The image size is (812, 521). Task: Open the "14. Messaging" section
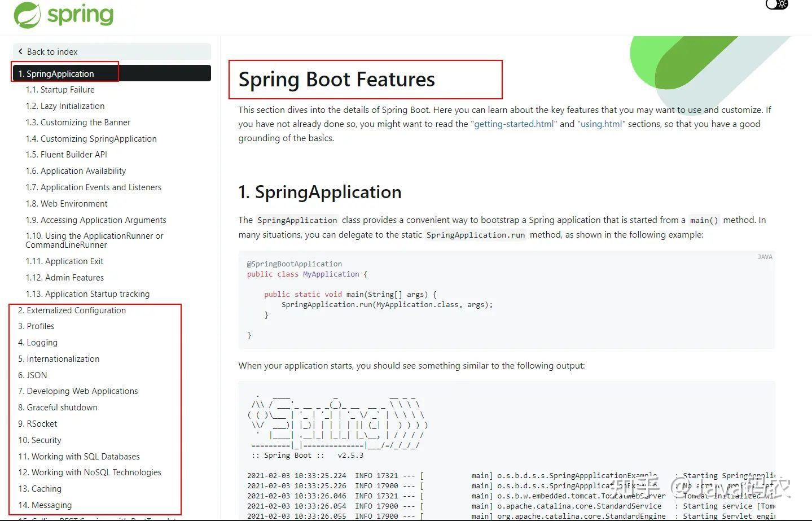(45, 505)
